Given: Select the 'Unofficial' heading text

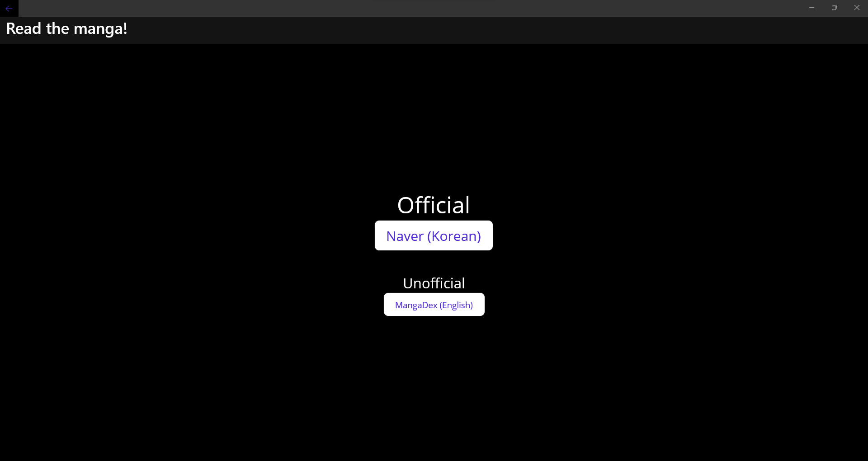Looking at the screenshot, I should click(434, 283).
